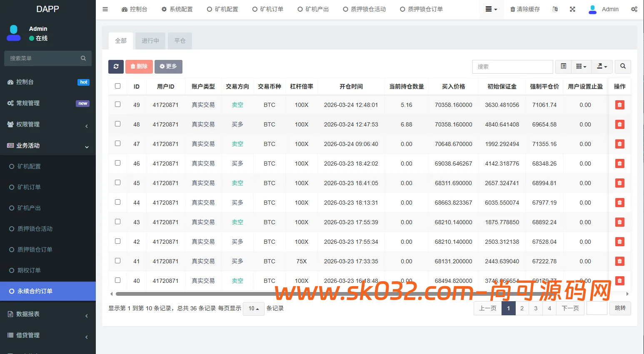The width and height of the screenshot is (644, 354).
Task: Delete order row with ID 42
Action: 620,242
